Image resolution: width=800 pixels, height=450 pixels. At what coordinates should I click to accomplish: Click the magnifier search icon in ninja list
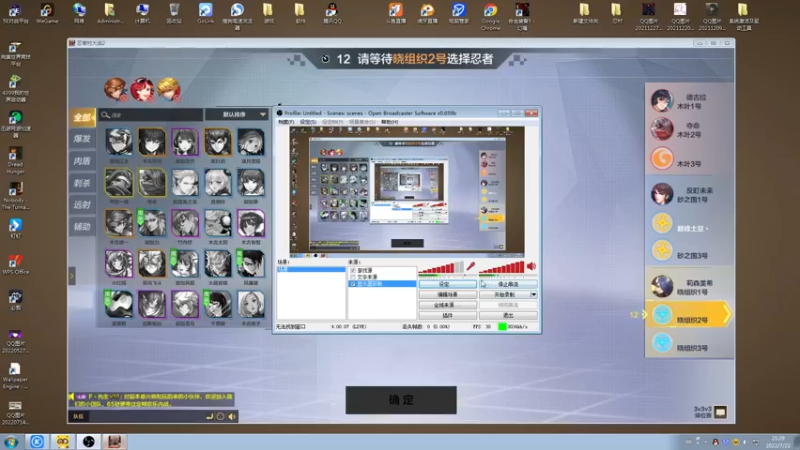point(106,115)
